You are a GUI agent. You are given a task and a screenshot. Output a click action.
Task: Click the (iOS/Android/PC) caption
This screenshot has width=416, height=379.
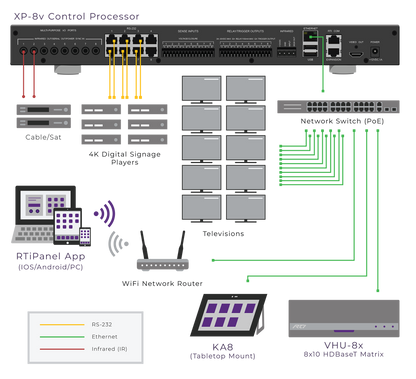point(51,267)
